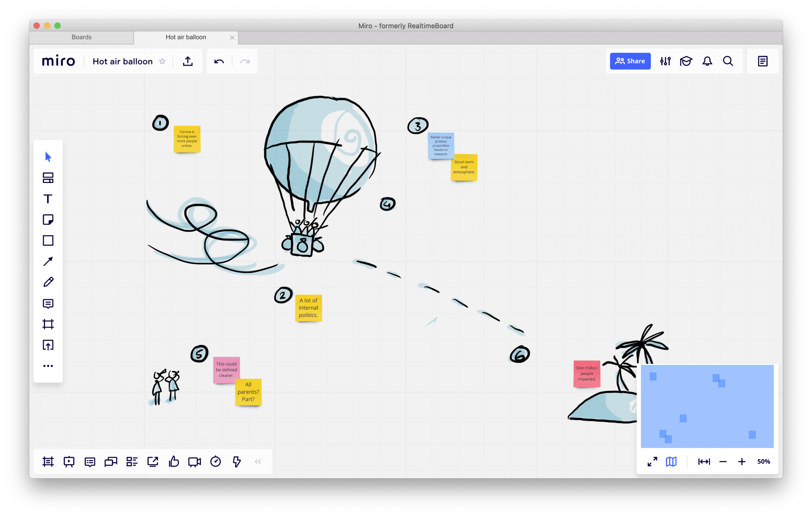The width and height of the screenshot is (812, 517).
Task: Select the Shape rectangle tool
Action: (x=48, y=241)
